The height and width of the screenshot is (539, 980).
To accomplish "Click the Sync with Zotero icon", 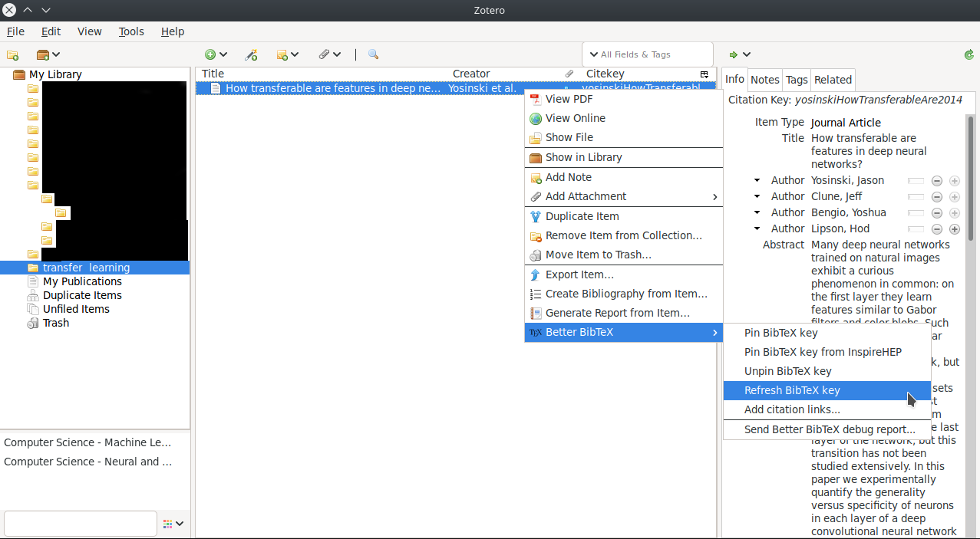I will click(x=969, y=54).
